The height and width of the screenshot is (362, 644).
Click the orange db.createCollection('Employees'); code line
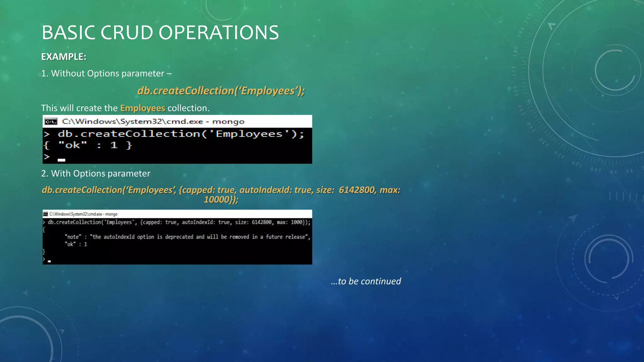click(221, 91)
